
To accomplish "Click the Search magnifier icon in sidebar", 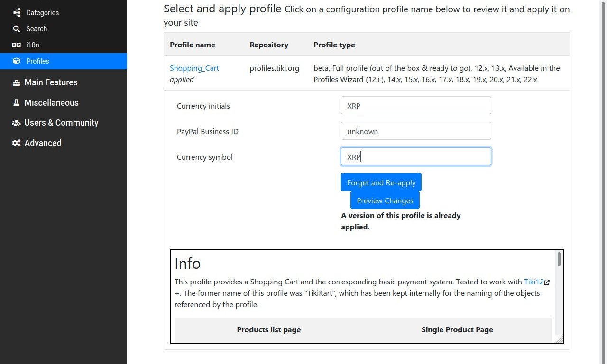I will click(x=17, y=29).
